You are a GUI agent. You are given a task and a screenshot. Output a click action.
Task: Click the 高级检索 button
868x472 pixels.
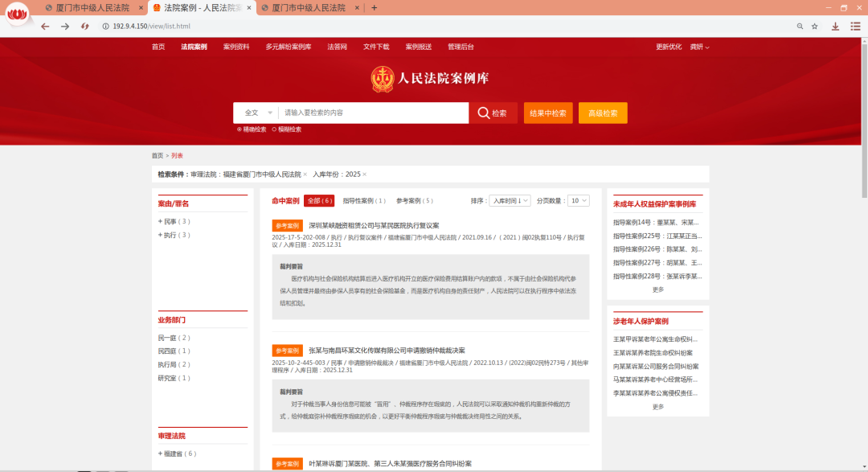602,113
